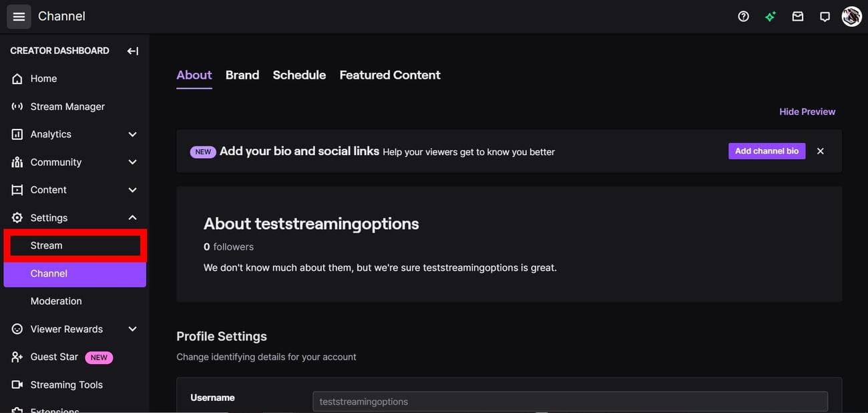Image resolution: width=868 pixels, height=413 pixels.
Task: Open Stream Manager from sidebar
Action: 67,107
